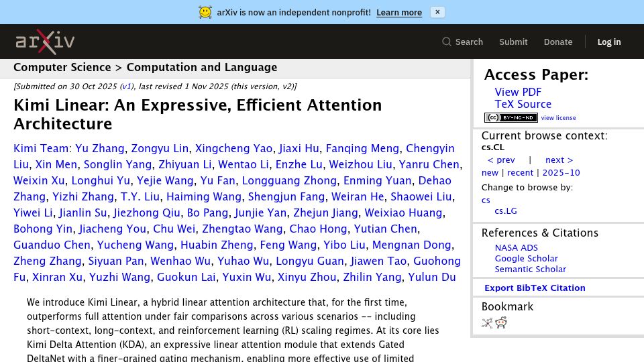644x362 pixels.
Task: Open author Jianlin Su
Action: pyautogui.click(x=83, y=213)
